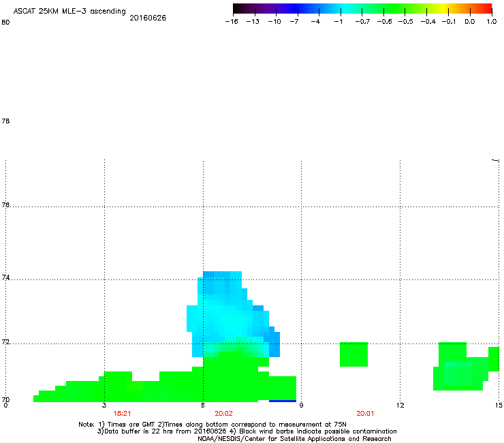Click the -13 label on the color scale

tap(253, 22)
